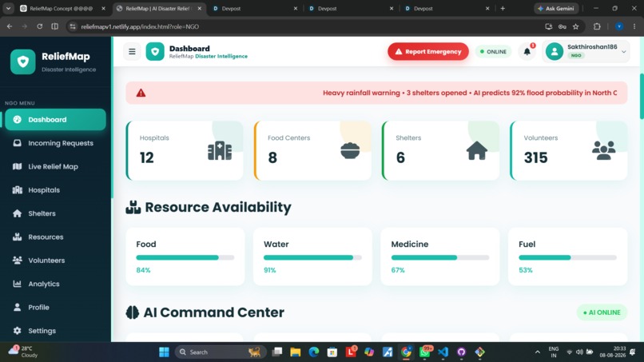Screen dimensions: 644x362
Task: Select Dashboard in the NGO menu
Action: pos(55,120)
